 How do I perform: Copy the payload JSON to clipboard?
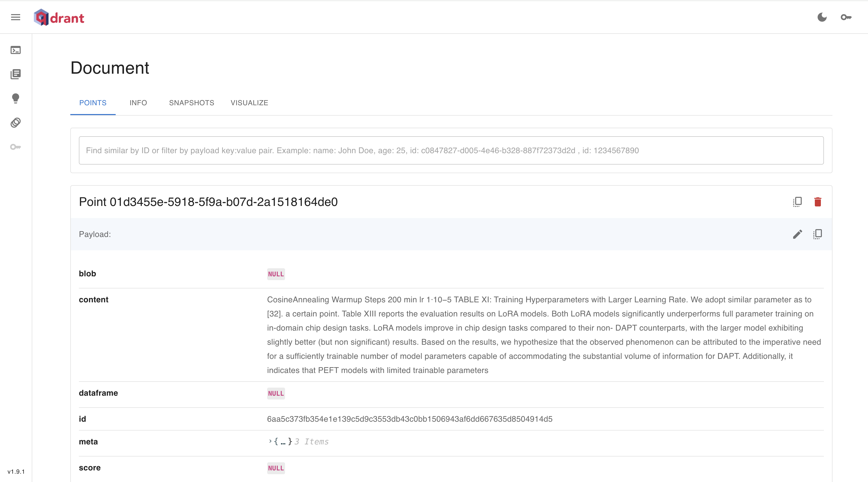[x=817, y=234]
